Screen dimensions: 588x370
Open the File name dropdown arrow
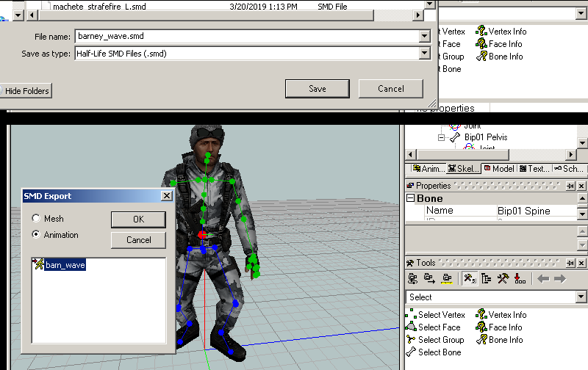(425, 36)
